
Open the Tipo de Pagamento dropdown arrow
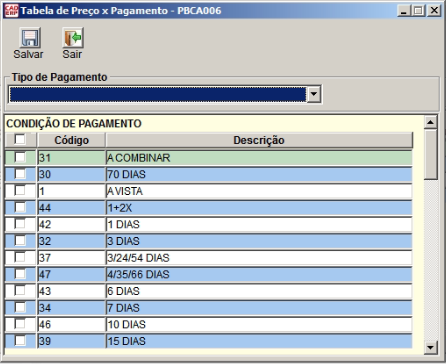[x=314, y=94]
